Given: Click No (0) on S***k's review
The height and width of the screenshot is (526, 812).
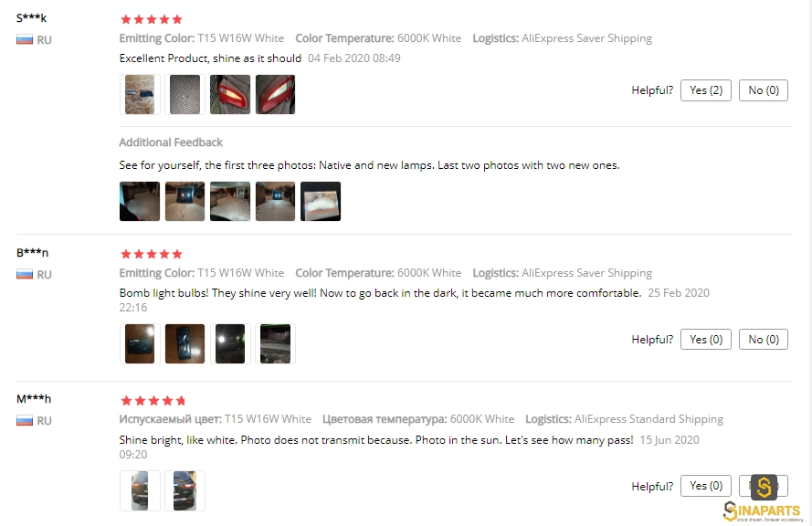Looking at the screenshot, I should [764, 90].
